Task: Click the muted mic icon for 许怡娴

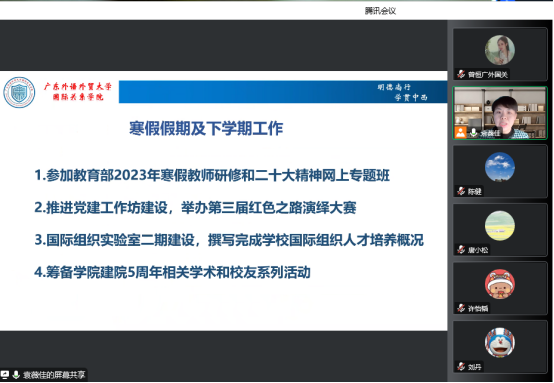Action: click(461, 308)
